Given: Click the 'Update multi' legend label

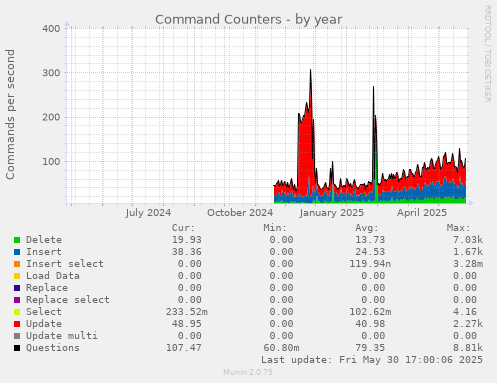Looking at the screenshot, I should pyautogui.click(x=62, y=336).
